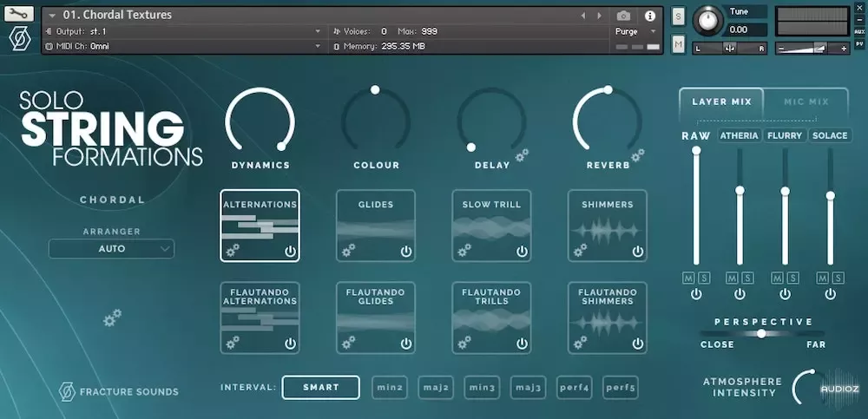Viewport: 868px width, 419px height.
Task: Switch to the Layer Mix tab
Action: click(x=722, y=101)
